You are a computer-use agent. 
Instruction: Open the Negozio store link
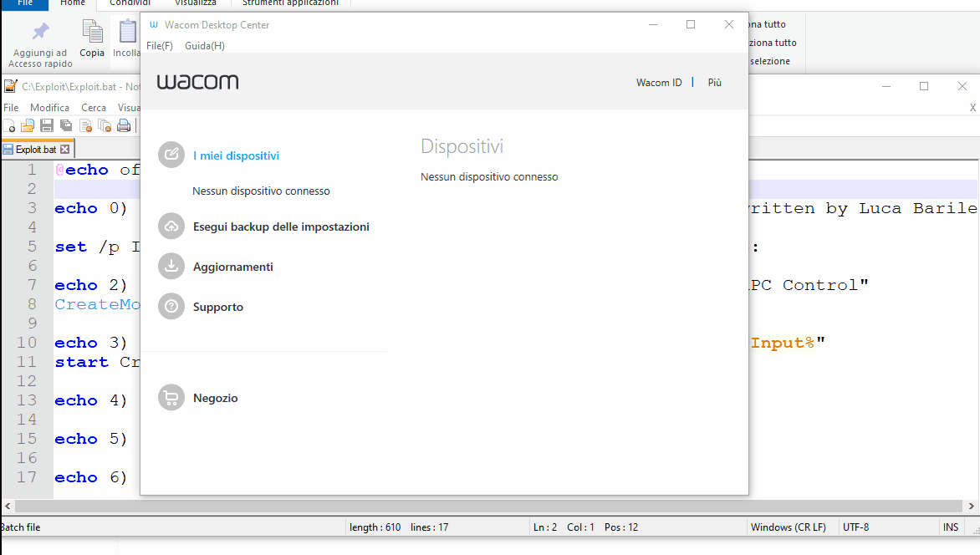pyautogui.click(x=216, y=398)
